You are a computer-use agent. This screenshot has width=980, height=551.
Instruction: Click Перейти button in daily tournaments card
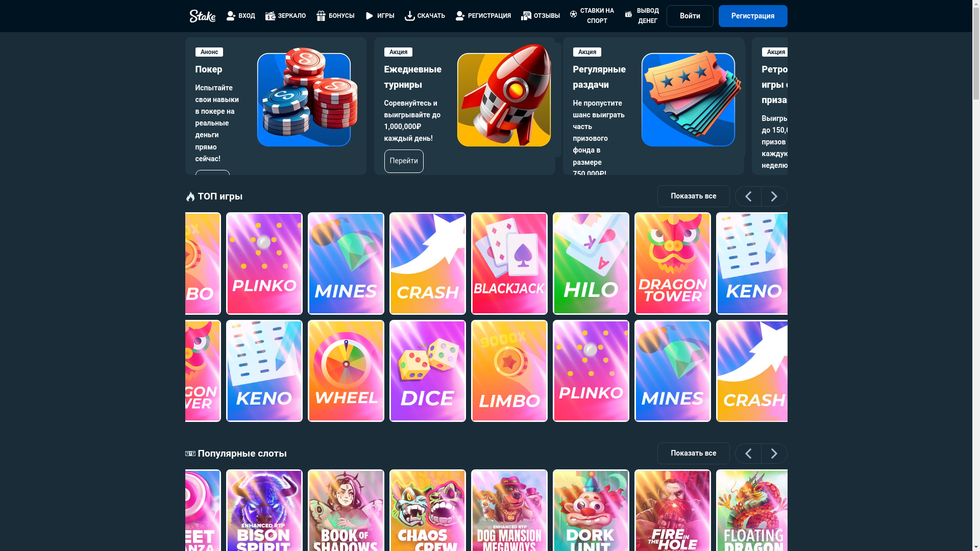(404, 161)
